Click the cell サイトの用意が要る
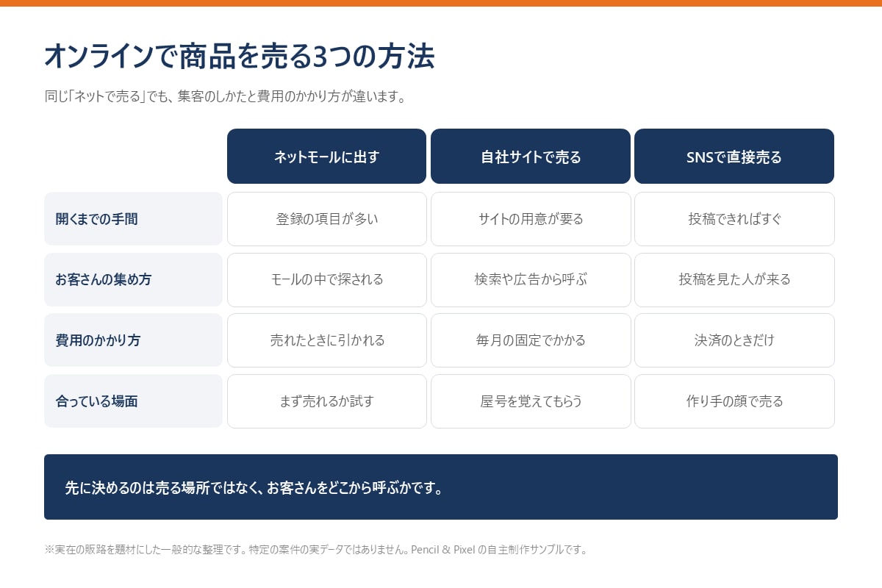This screenshot has width=882, height=588. pos(531,219)
